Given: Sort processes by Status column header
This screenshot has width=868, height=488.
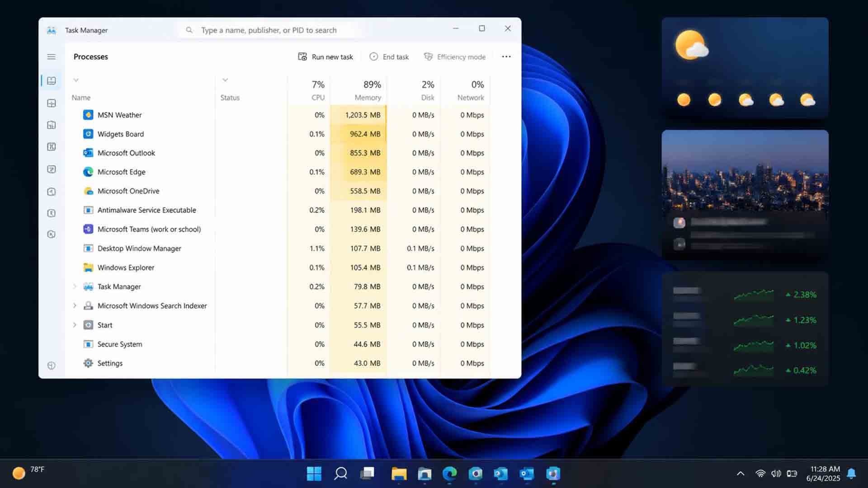Looking at the screenshot, I should tap(230, 98).
